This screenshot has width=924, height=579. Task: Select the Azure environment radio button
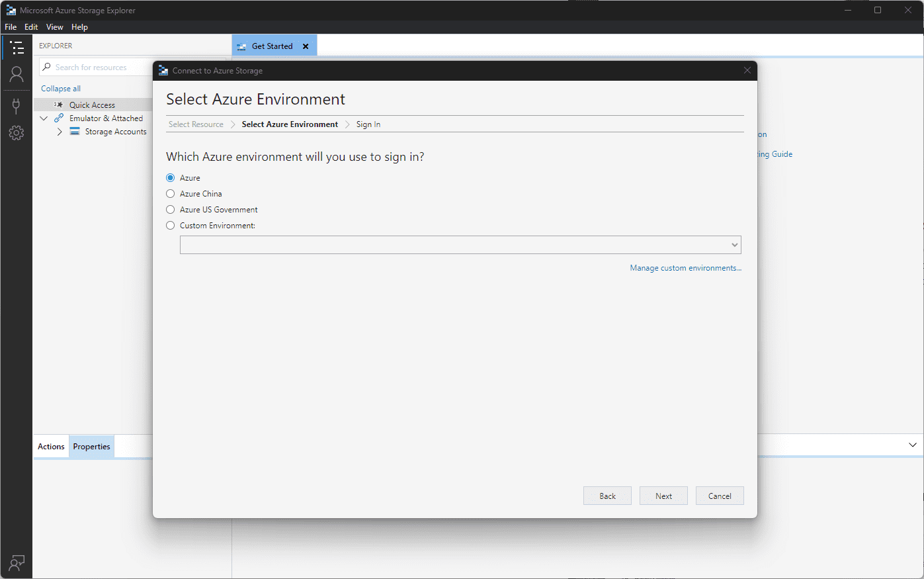coord(171,177)
